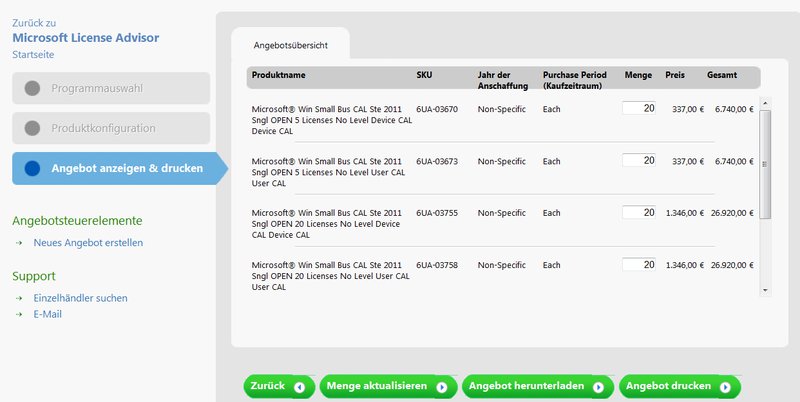Click Menge aktualisieren button

click(388, 387)
